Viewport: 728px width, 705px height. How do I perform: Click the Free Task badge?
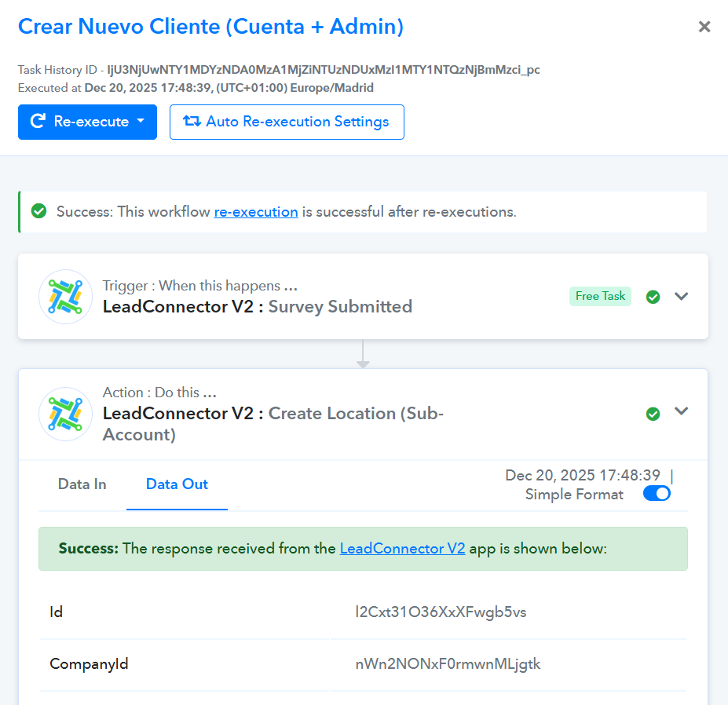coord(600,296)
